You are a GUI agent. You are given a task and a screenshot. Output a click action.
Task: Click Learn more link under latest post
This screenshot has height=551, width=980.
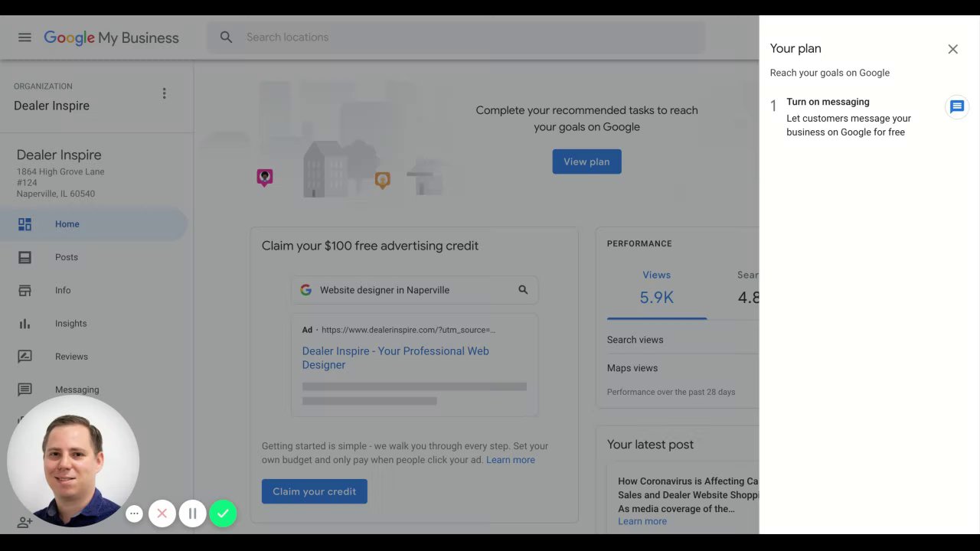642,521
